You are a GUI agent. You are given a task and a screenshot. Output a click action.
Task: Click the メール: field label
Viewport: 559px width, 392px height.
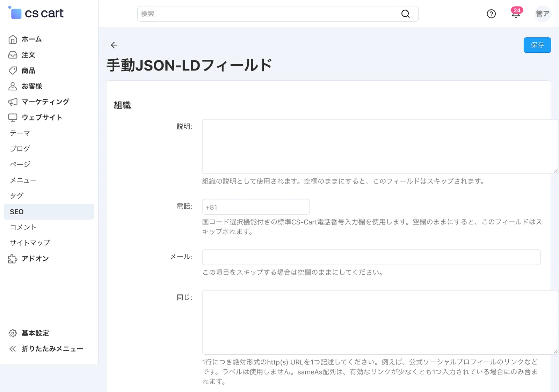tap(181, 257)
